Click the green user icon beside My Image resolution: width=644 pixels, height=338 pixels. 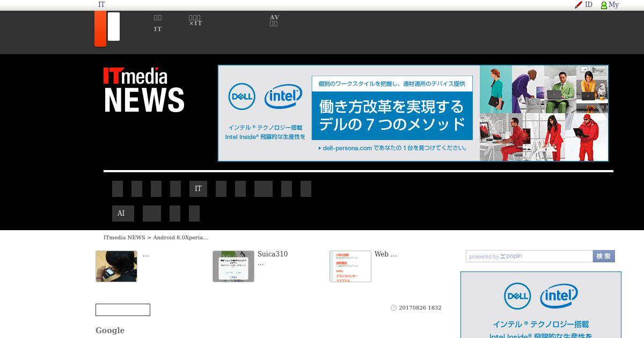tap(604, 5)
